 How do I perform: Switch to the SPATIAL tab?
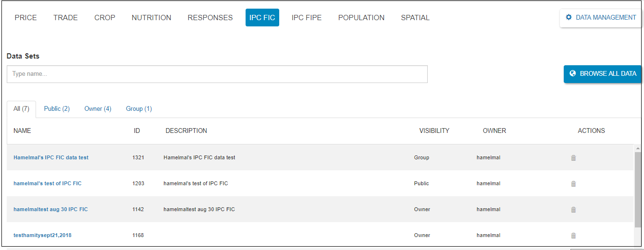click(x=415, y=18)
